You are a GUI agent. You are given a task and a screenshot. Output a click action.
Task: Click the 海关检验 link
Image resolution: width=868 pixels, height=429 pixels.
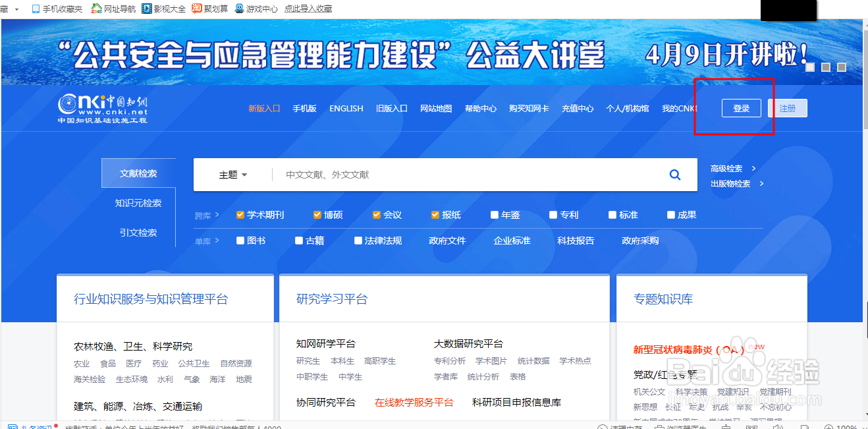(x=90, y=379)
